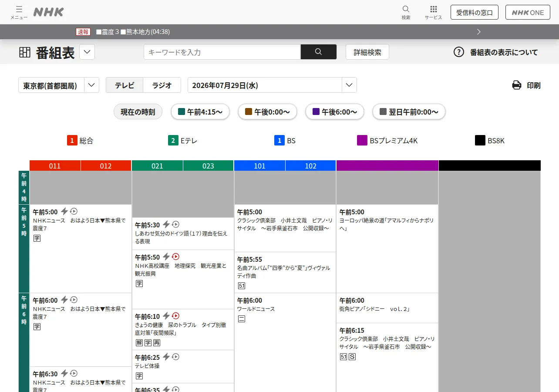The height and width of the screenshot is (392, 559).
Task: Click the red play icon on 午前6:10 きょうの健康
Action: (x=176, y=316)
